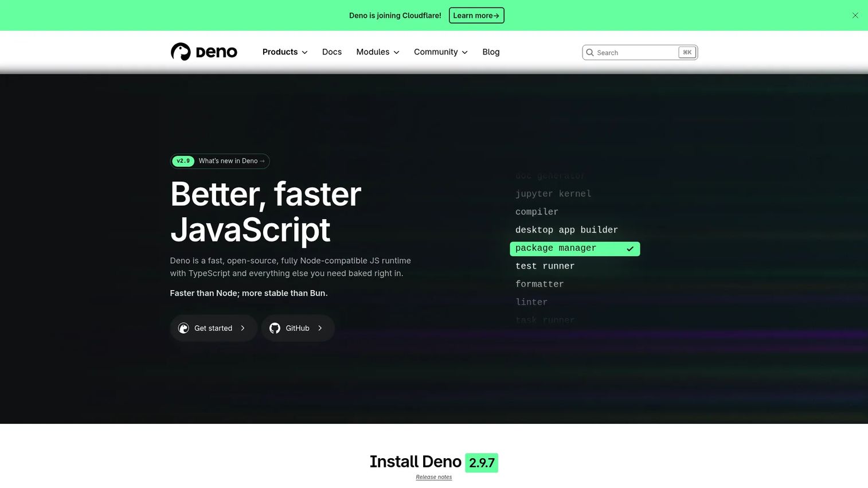Click the 2.9.7 version tag
The width and height of the screenshot is (868, 488).
(x=482, y=463)
